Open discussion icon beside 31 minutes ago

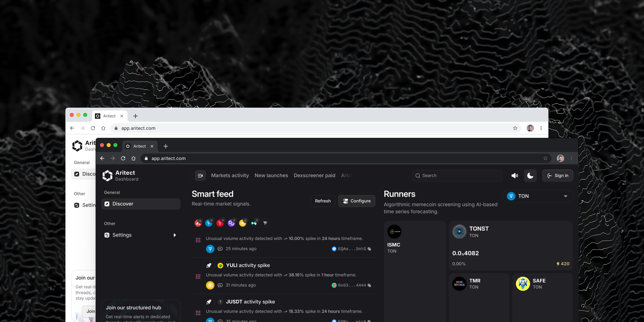click(x=220, y=285)
